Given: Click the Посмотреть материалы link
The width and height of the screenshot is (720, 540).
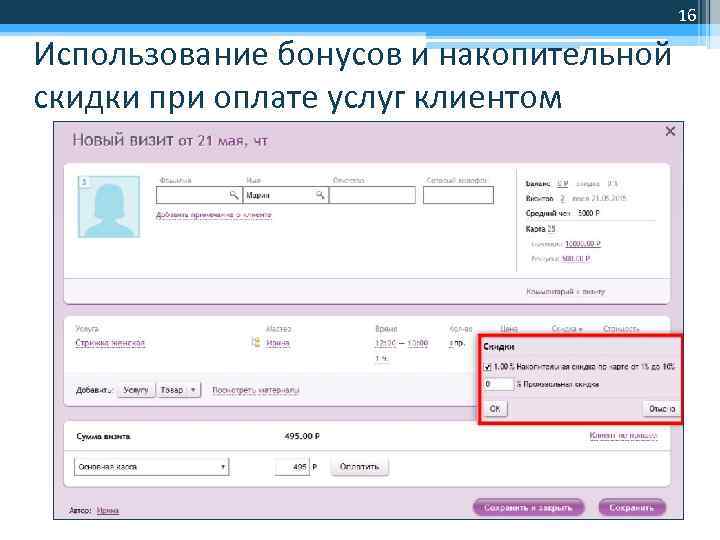Looking at the screenshot, I should coord(256,390).
